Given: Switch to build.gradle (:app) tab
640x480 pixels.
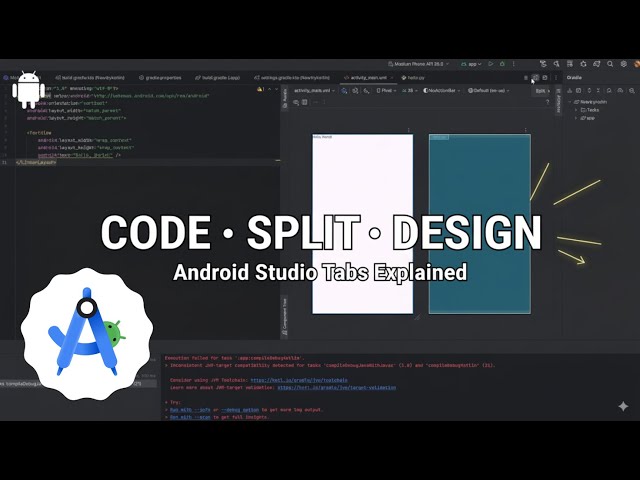Looking at the screenshot, I should [218, 78].
